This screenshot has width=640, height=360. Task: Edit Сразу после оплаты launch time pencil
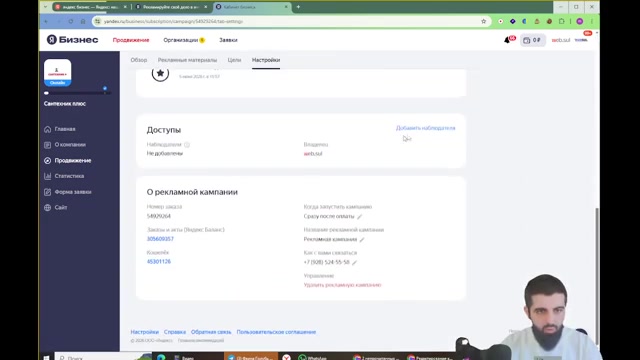(360, 216)
